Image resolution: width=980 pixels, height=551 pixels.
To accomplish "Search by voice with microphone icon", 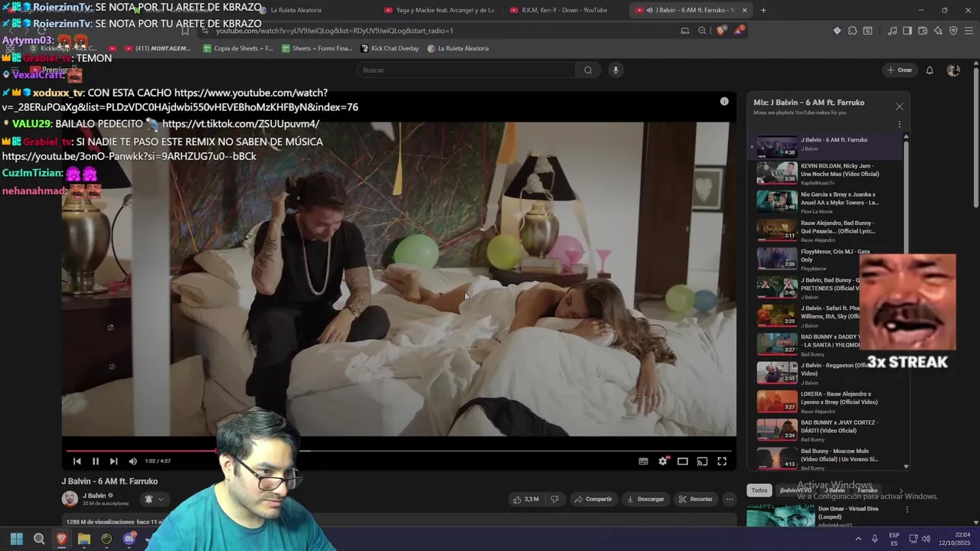I will click(x=615, y=70).
